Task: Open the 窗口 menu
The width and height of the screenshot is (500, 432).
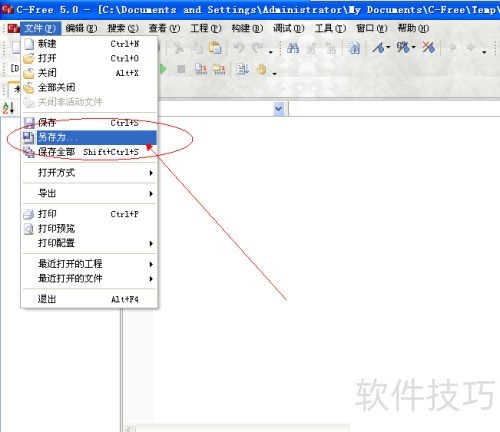Action: point(372,28)
